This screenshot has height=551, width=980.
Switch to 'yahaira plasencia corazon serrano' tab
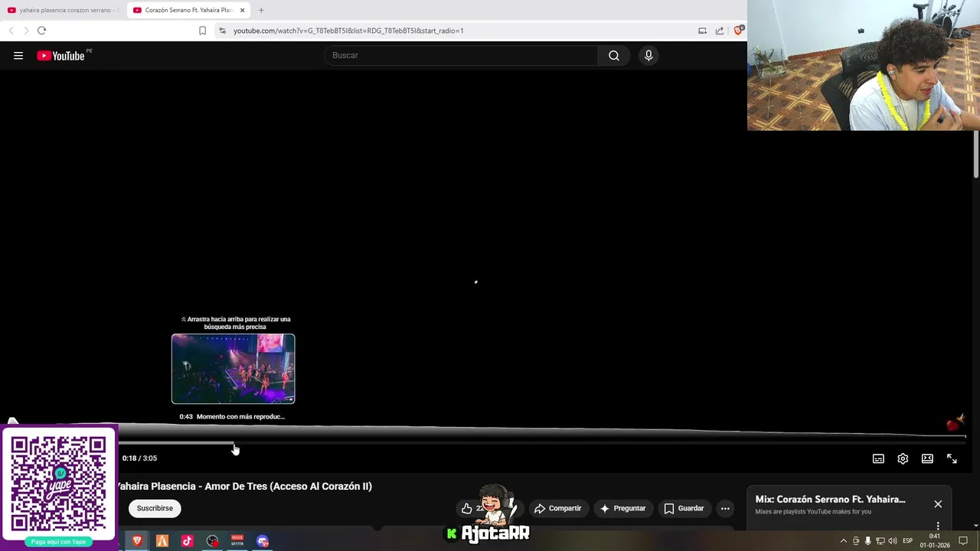click(x=63, y=10)
